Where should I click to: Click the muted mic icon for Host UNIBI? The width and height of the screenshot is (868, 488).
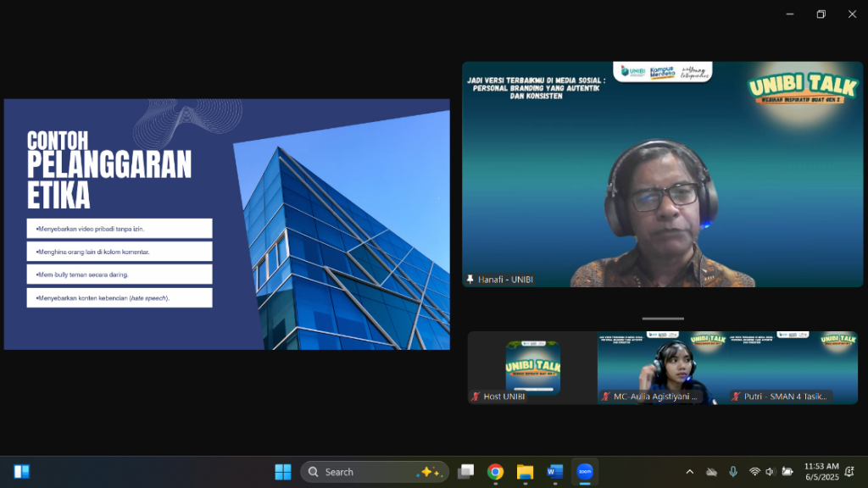[476, 396]
